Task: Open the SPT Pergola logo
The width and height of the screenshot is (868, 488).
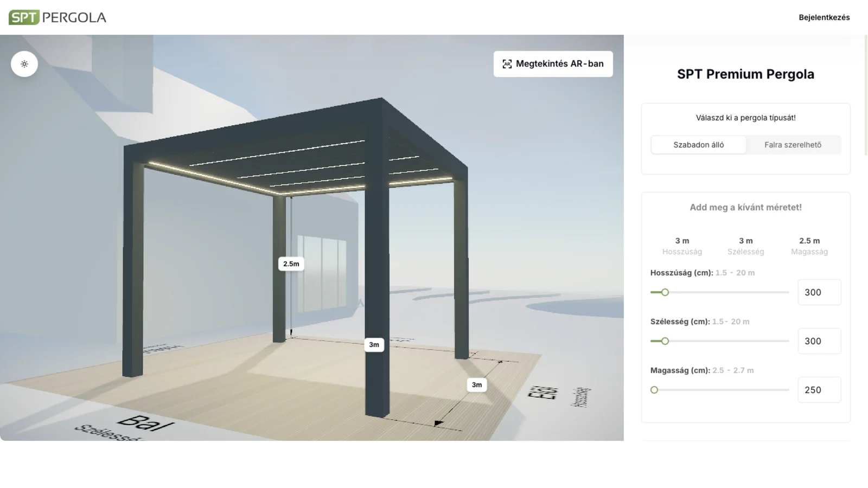Action: tap(58, 17)
